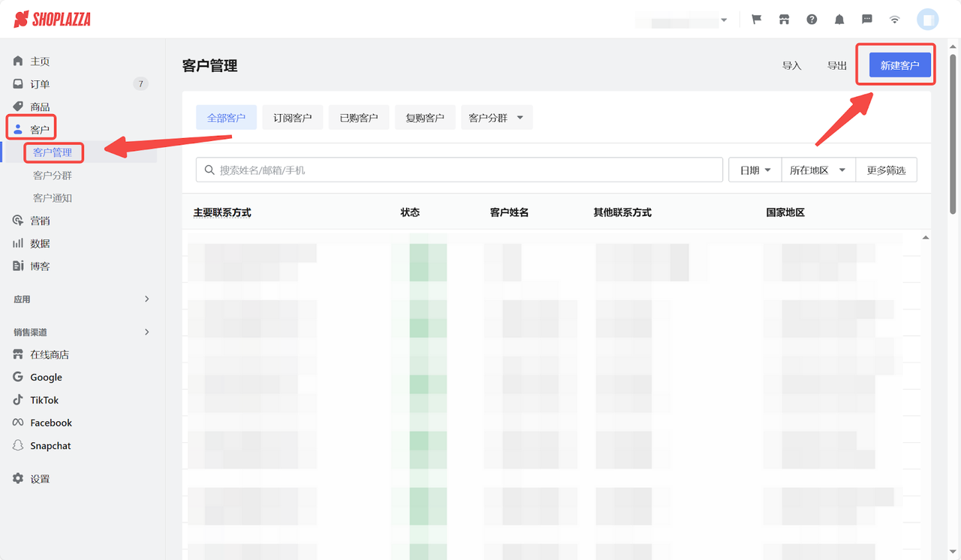The height and width of the screenshot is (560, 961).
Task: Click the Shoplazza logo
Action: pos(51,20)
